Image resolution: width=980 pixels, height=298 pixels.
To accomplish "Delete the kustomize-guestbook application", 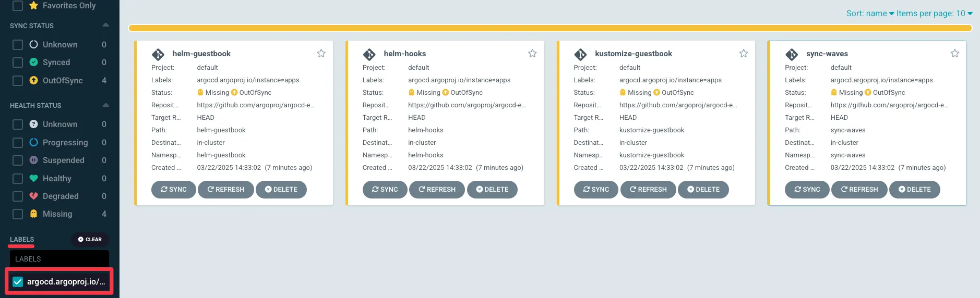I will tap(703, 190).
